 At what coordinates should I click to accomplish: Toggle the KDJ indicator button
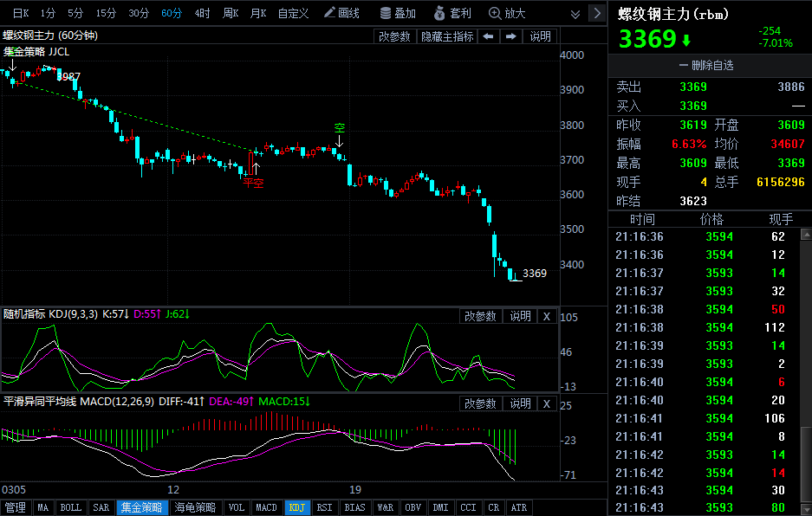(x=297, y=507)
